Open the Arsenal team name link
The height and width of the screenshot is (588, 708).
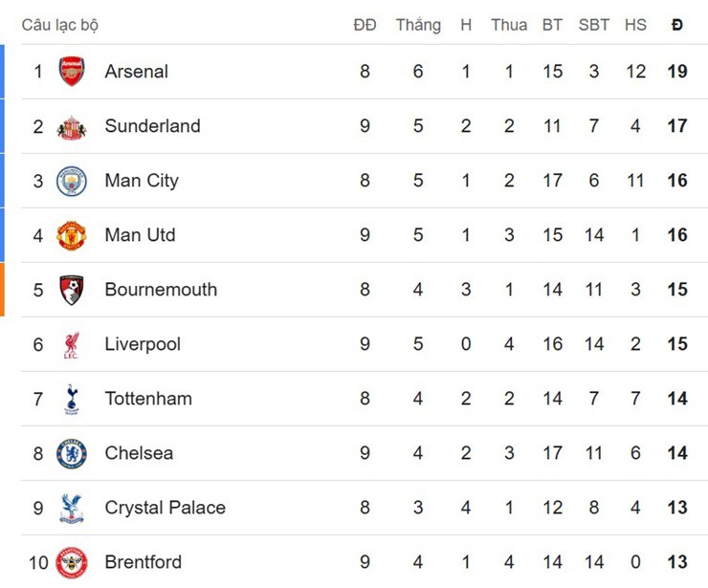(136, 72)
